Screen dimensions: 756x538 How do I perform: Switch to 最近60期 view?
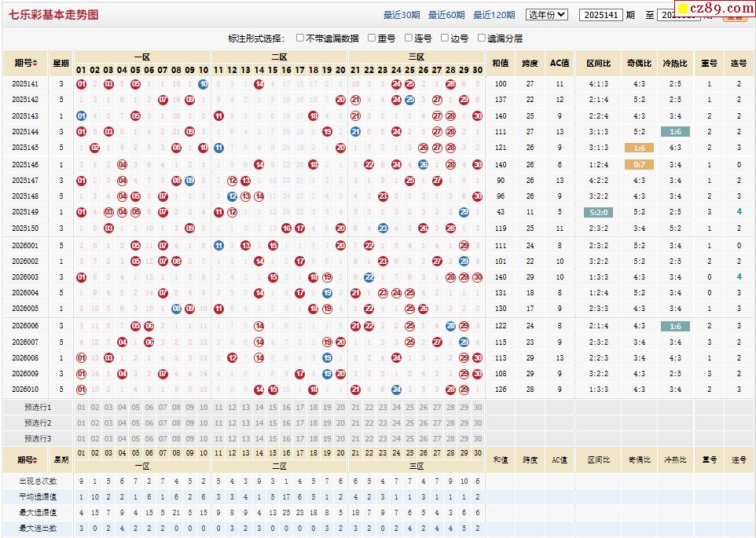click(x=446, y=15)
